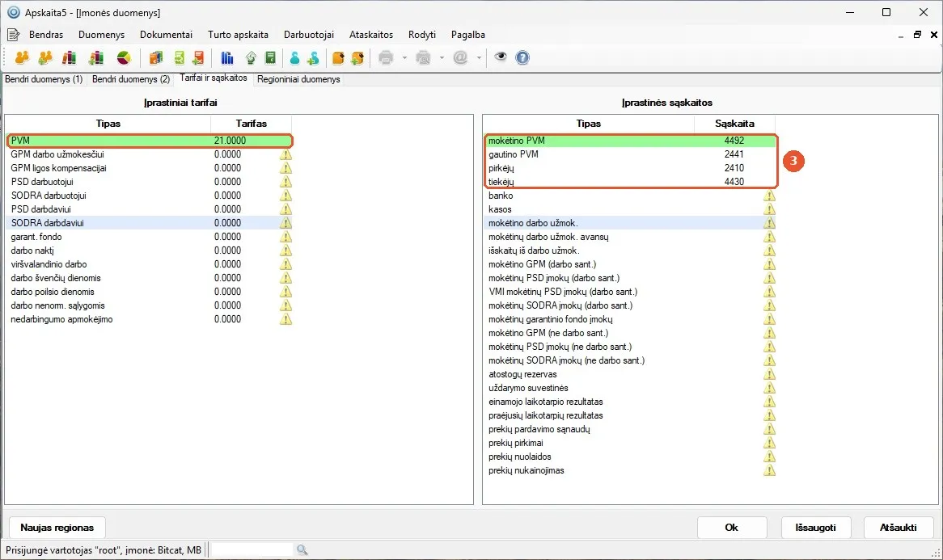This screenshot has width=943, height=560.
Task: Click the Sąskaita column header
Action: point(734,124)
